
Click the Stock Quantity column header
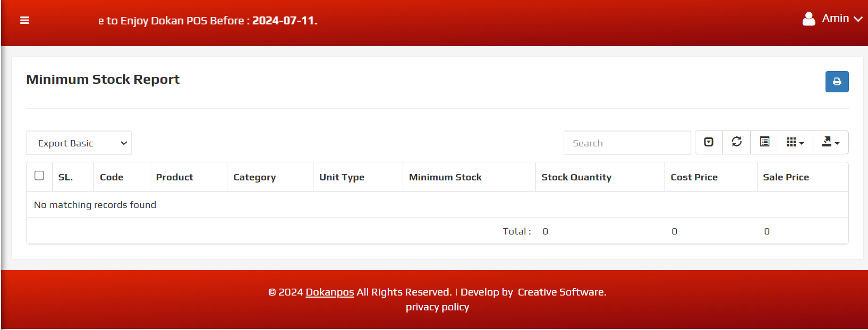tap(576, 177)
